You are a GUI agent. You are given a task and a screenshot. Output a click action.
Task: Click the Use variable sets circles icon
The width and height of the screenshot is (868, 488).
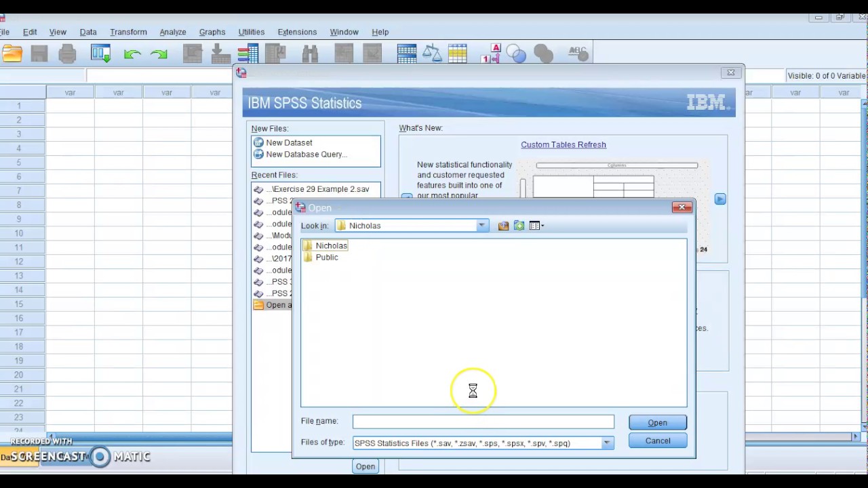pos(517,54)
